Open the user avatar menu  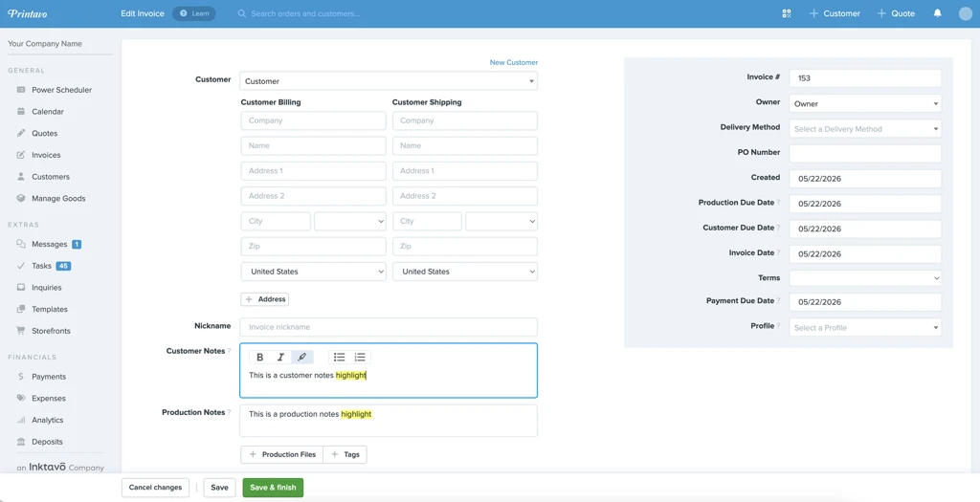click(966, 13)
